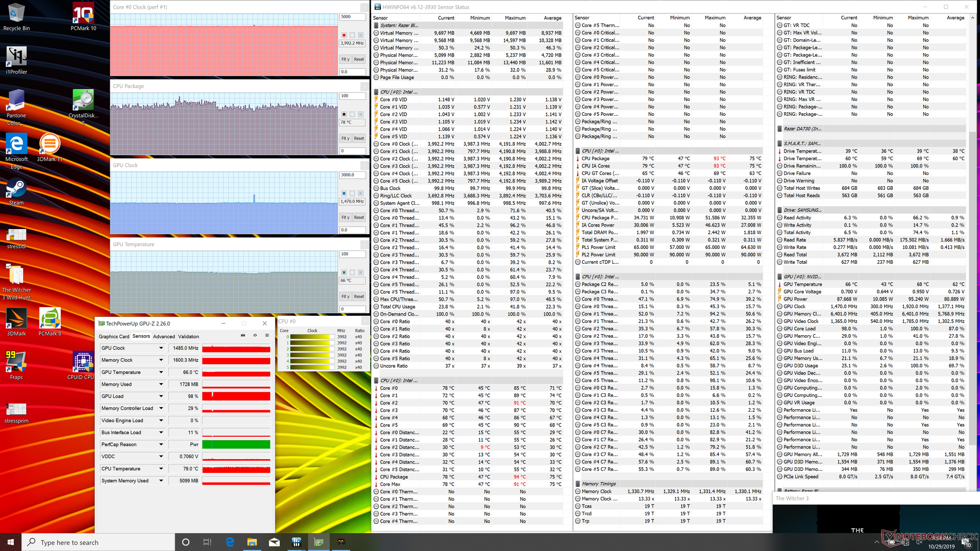The width and height of the screenshot is (980, 551).
Task: Open PerfCap Reason sensor dropdown
Action: pyautogui.click(x=161, y=444)
